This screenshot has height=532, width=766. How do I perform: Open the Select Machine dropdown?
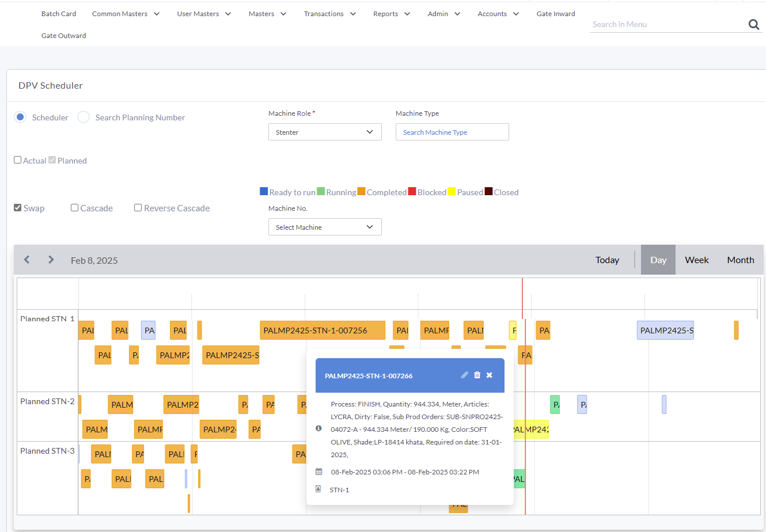325,227
